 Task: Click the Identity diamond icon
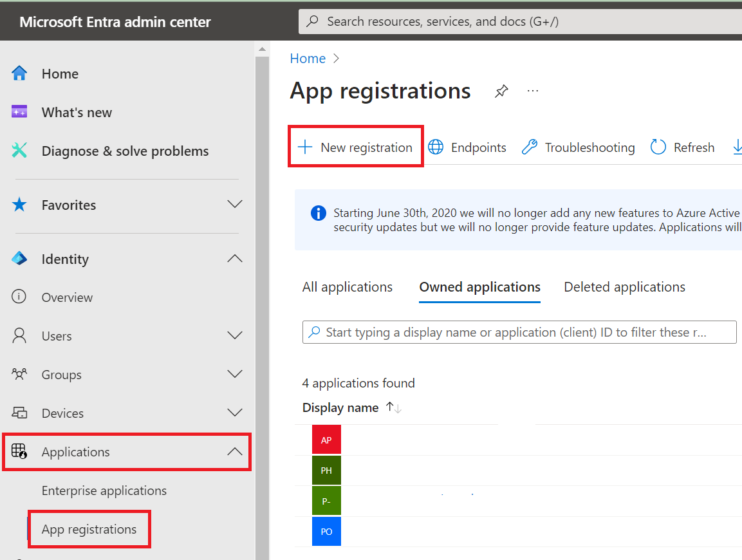(19, 259)
